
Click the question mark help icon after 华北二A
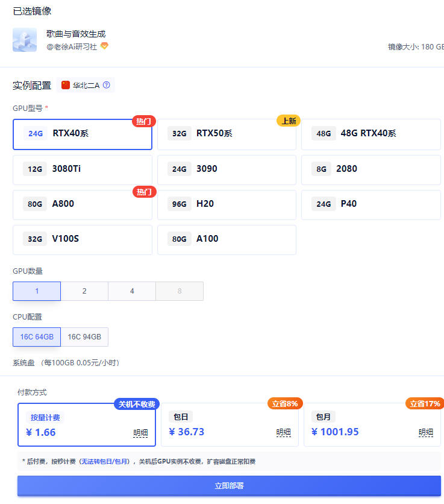107,85
